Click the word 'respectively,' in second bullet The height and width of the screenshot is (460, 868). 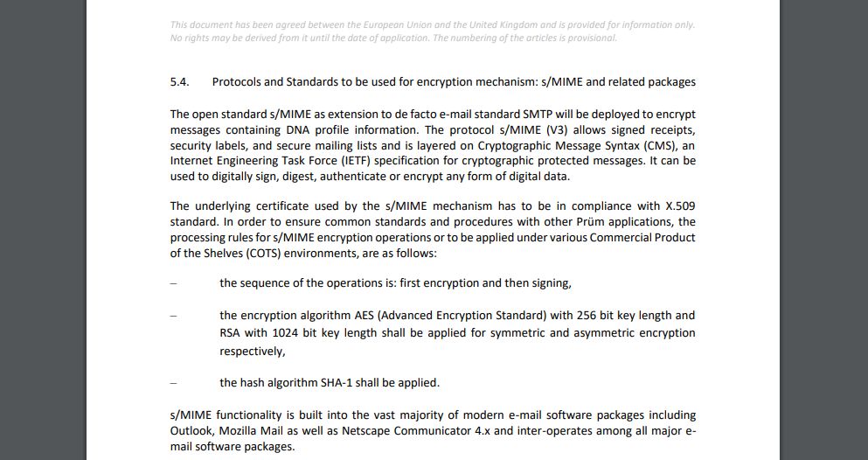[x=252, y=352]
